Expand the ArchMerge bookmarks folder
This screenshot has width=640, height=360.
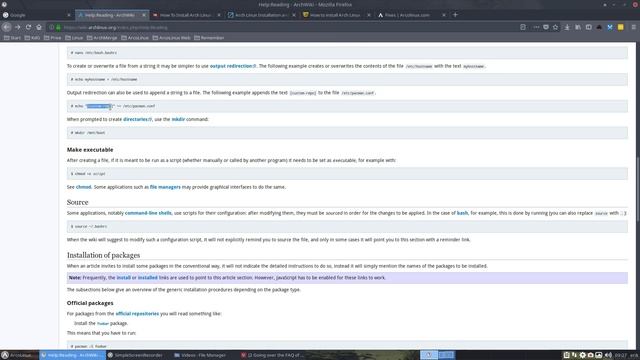[x=102, y=38]
